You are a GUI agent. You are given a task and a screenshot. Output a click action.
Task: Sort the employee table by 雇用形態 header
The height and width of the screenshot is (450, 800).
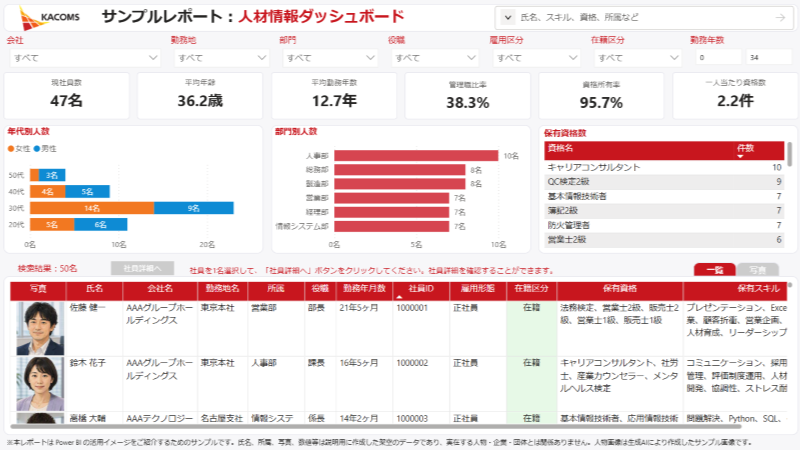(x=478, y=289)
